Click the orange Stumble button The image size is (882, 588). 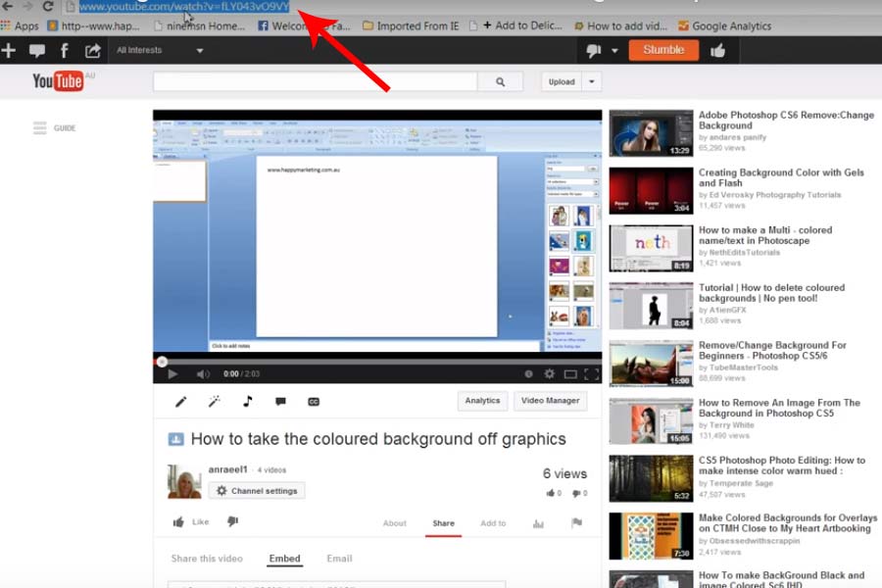tap(663, 50)
